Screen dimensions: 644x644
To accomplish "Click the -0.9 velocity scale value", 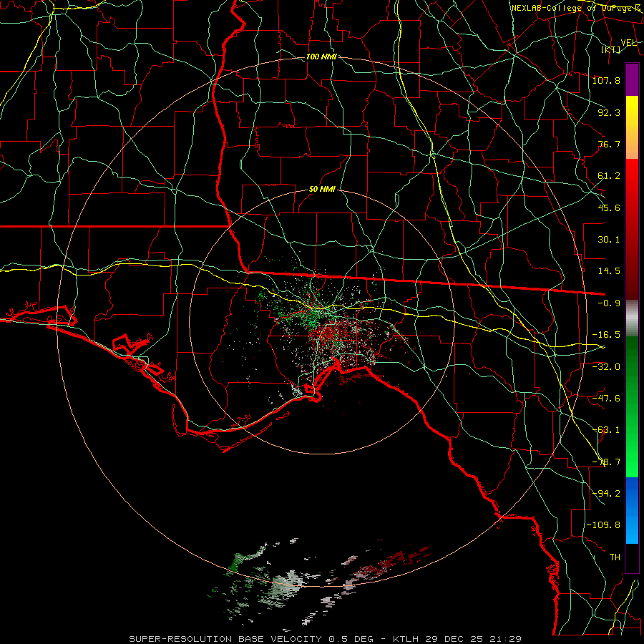I will 609,303.
